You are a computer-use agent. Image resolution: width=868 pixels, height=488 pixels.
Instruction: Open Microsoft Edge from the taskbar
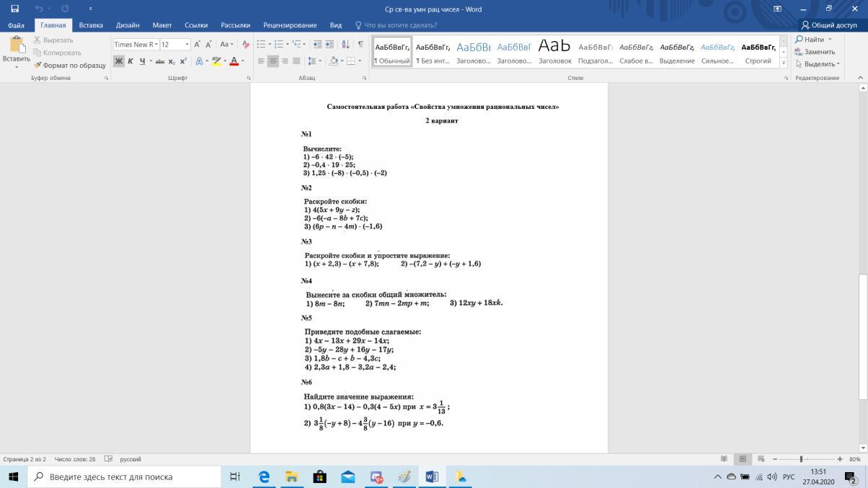click(264, 476)
